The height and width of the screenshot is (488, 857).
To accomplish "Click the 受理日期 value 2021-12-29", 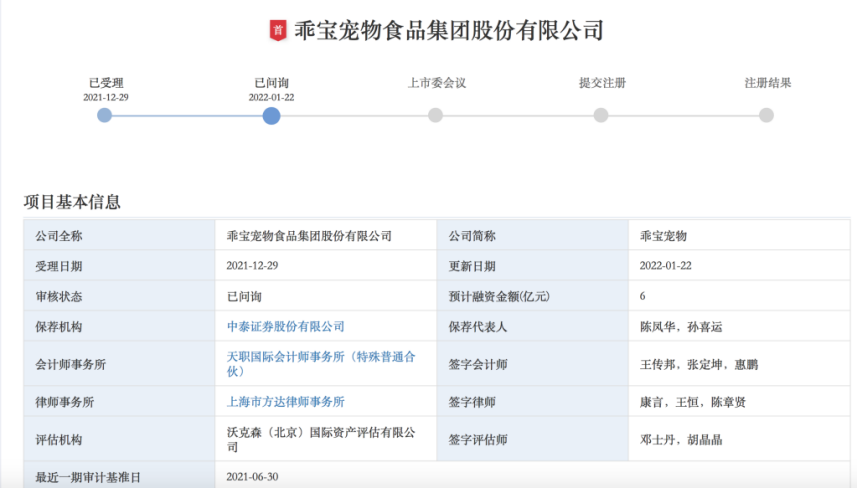I will click(x=253, y=266).
